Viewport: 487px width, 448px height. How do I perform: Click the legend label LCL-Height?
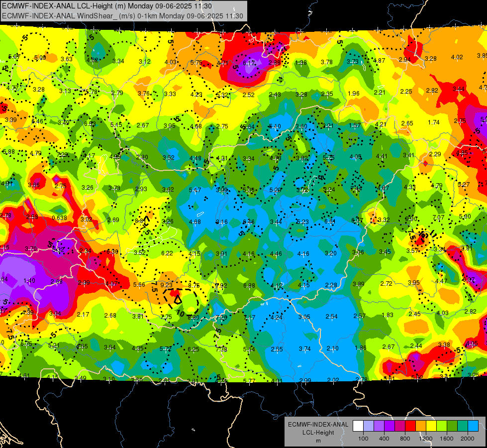pyautogui.click(x=318, y=433)
